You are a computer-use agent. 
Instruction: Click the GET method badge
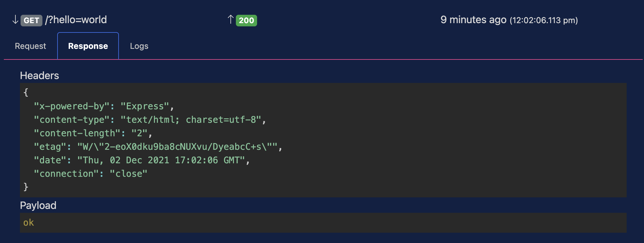[x=31, y=21]
